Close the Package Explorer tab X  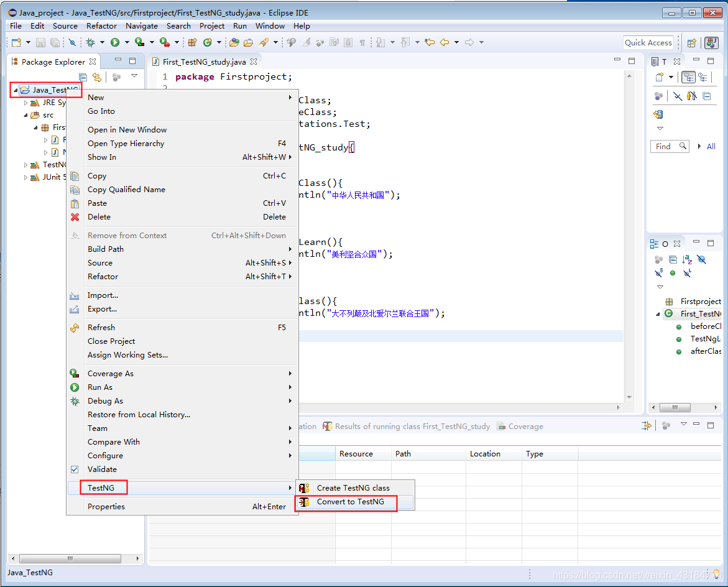tap(93, 62)
